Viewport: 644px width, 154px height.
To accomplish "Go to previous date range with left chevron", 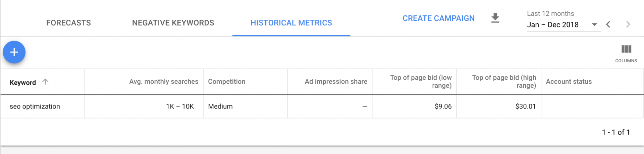I will [608, 24].
